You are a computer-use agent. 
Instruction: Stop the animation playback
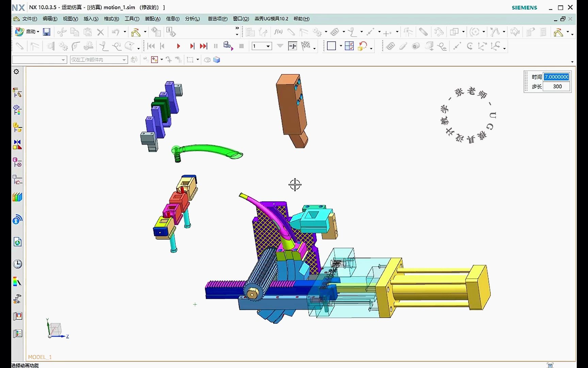pos(242,46)
